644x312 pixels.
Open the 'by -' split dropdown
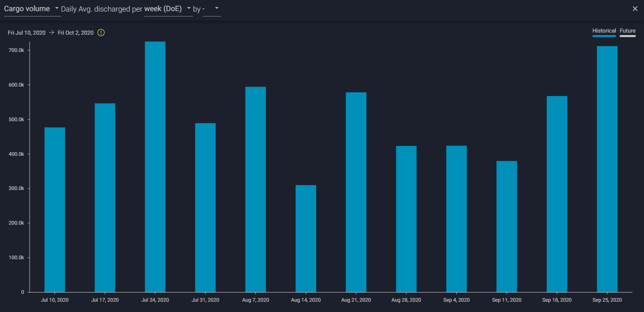(x=212, y=9)
